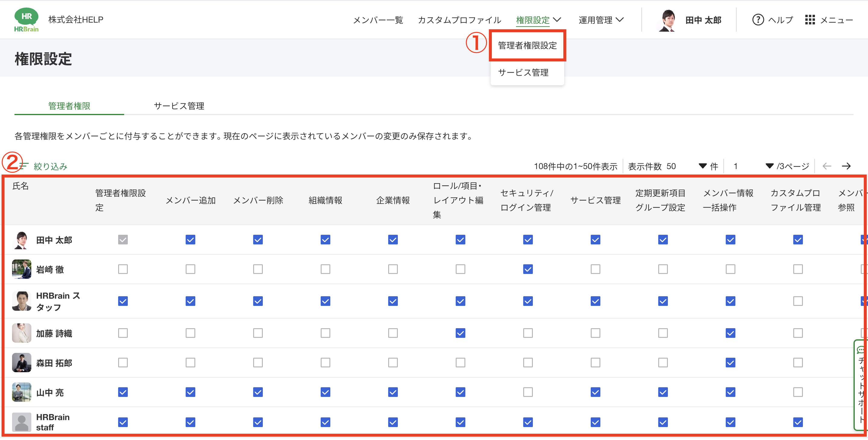Click 森田 拓郎 member thumbnail

click(x=22, y=363)
